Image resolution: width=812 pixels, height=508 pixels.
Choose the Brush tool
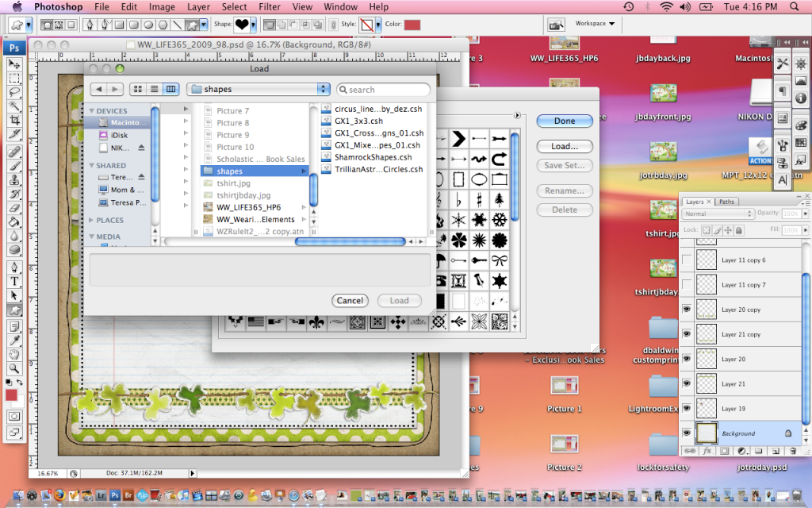point(14,166)
